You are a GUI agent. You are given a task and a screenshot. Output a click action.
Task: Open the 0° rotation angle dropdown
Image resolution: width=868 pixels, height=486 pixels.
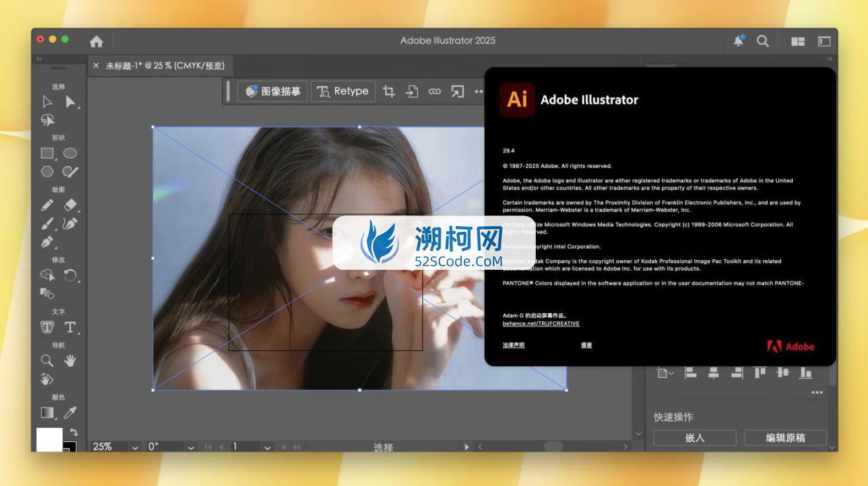(191, 447)
